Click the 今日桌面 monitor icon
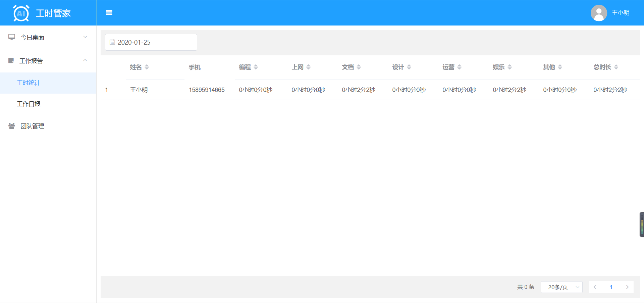The width and height of the screenshot is (644, 303). click(x=12, y=37)
